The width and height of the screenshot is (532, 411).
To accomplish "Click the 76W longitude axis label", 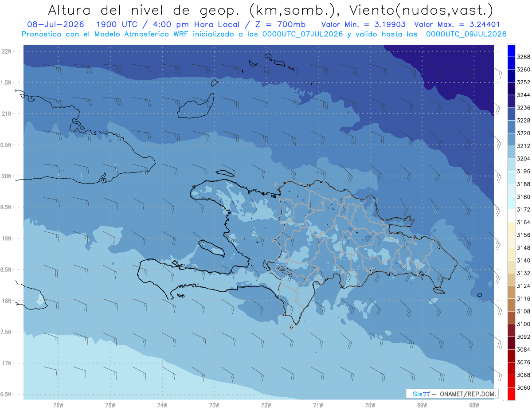I will coord(58,405).
